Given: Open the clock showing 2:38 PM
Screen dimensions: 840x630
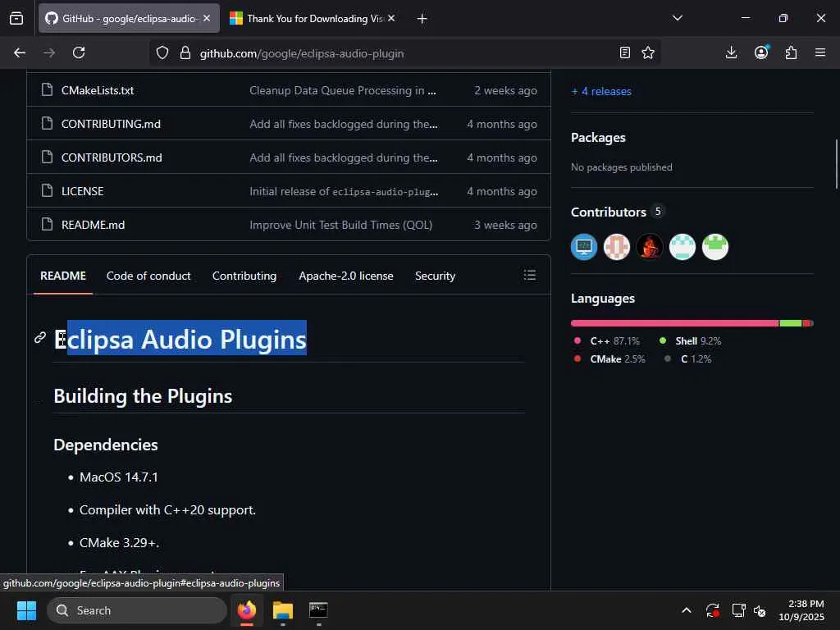Looking at the screenshot, I should point(801,610).
